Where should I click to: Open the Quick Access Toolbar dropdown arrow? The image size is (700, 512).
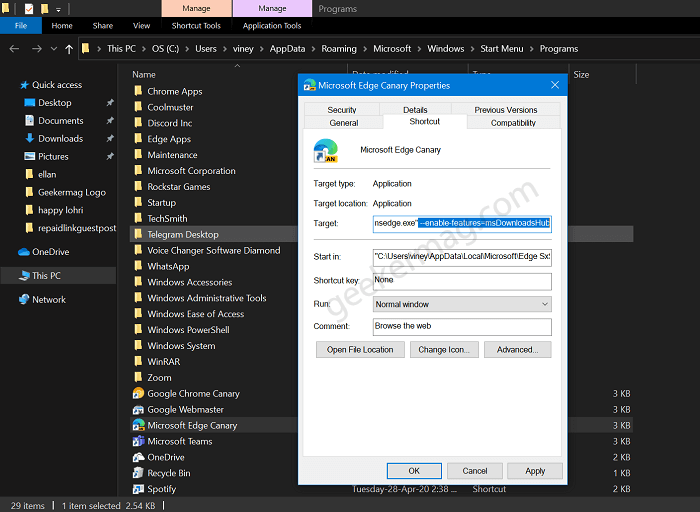(58, 9)
